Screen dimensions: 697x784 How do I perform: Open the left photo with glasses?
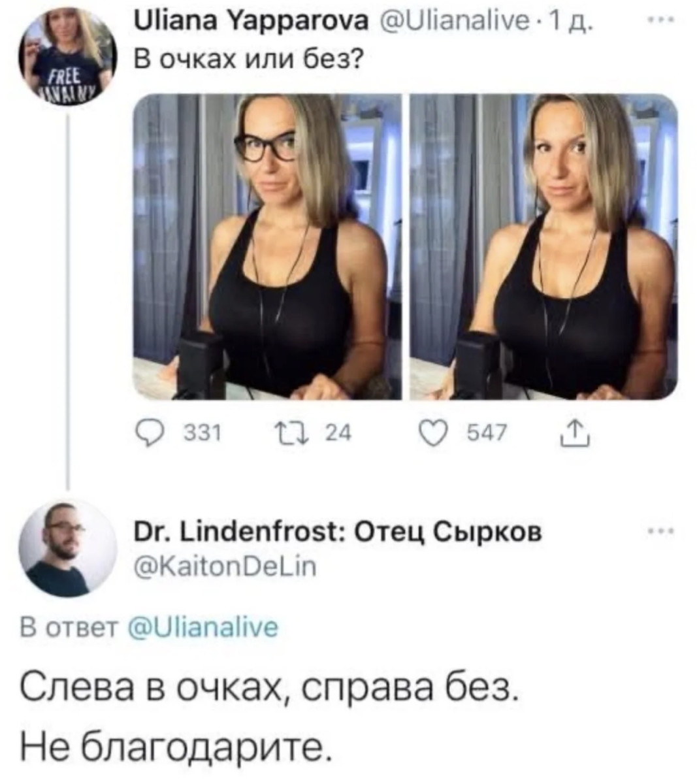pyautogui.click(x=267, y=246)
